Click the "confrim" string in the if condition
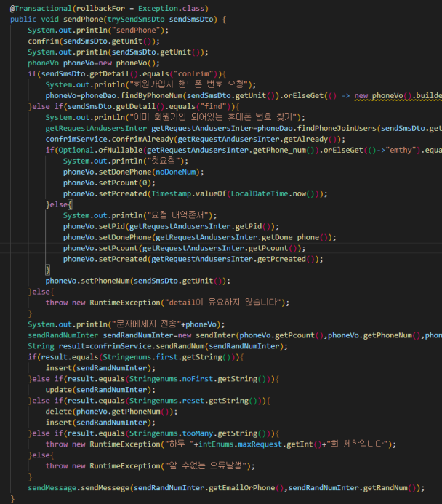The image size is (442, 504). point(193,74)
